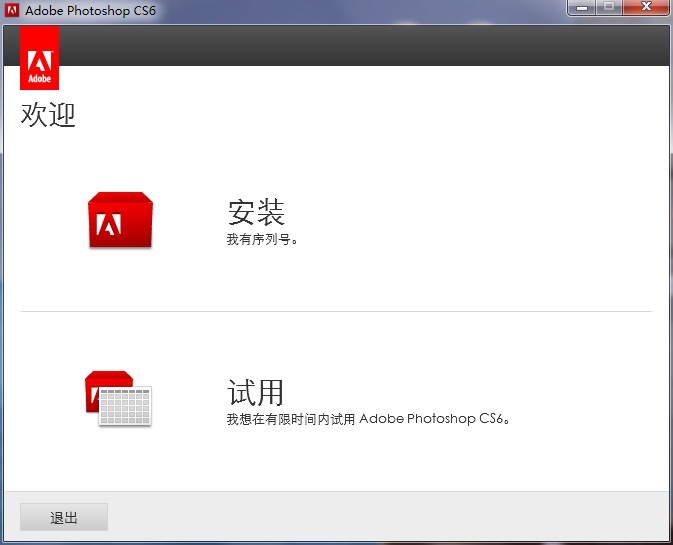
Task: Click the 退出 exit button
Action: click(x=64, y=517)
